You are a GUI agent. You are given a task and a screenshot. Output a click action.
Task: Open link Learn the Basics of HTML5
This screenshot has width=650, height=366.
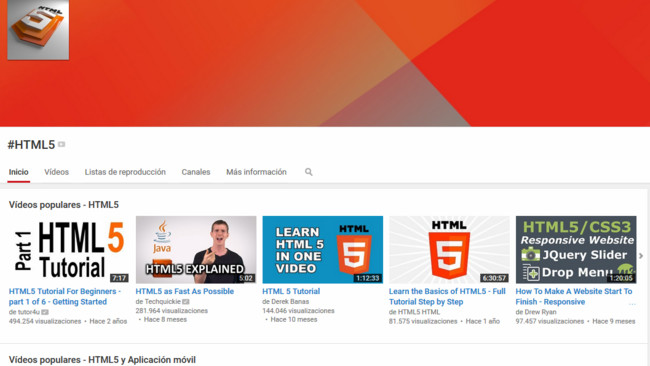tap(447, 296)
